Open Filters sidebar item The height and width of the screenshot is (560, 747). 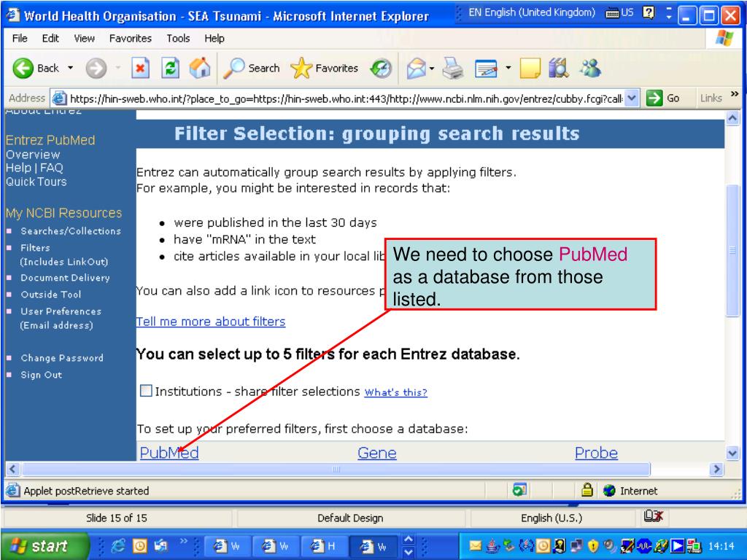(x=35, y=248)
